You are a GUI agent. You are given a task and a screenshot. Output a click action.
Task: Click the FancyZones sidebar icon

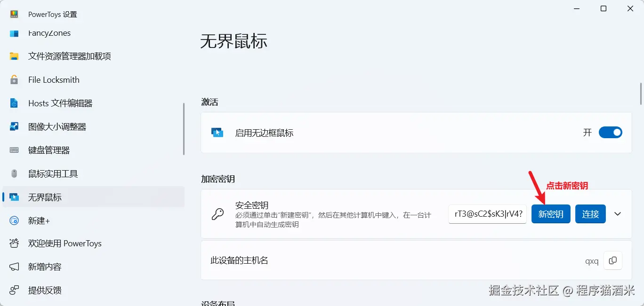[x=14, y=33]
